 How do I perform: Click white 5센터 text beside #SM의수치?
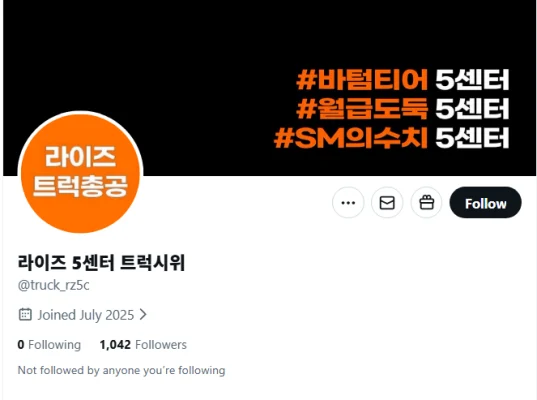click(472, 138)
